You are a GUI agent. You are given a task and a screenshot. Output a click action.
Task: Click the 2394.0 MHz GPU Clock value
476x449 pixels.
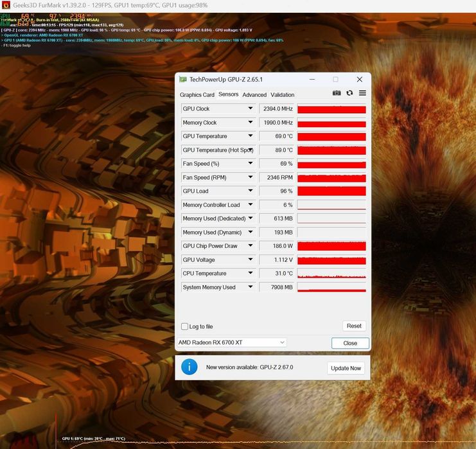(x=277, y=109)
